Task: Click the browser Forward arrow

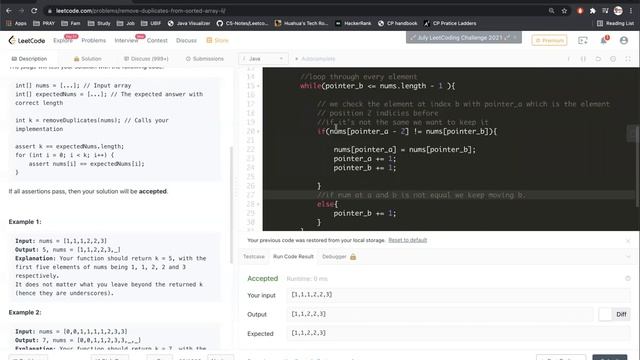Action: coord(21,11)
